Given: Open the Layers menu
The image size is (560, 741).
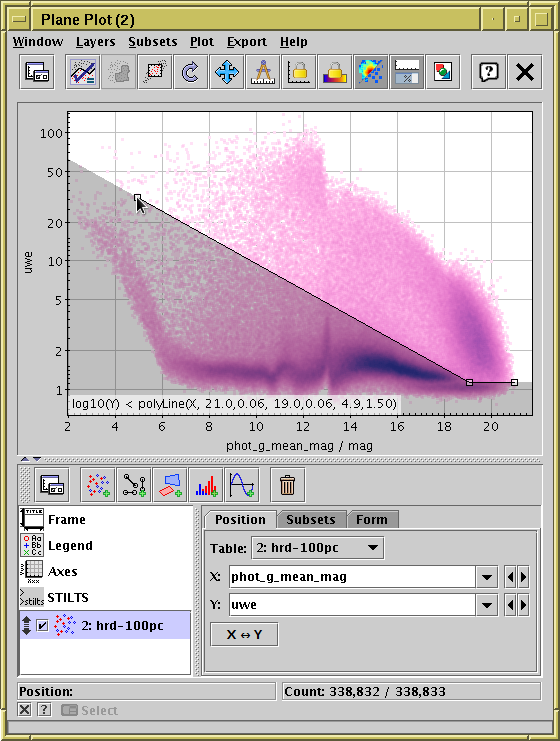Looking at the screenshot, I should (95, 42).
